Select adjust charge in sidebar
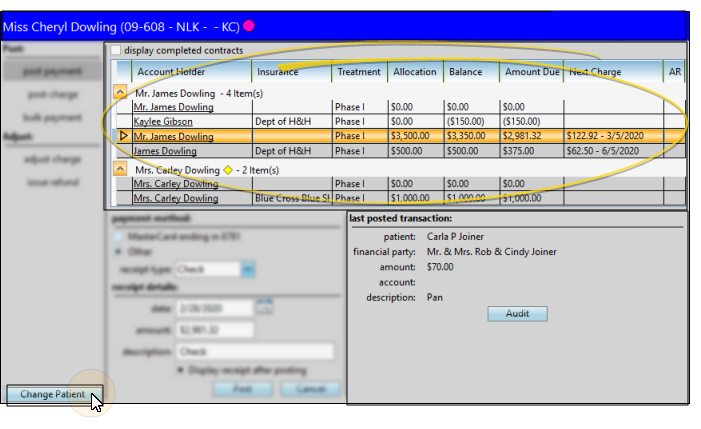This screenshot has width=701, height=429. [x=54, y=158]
